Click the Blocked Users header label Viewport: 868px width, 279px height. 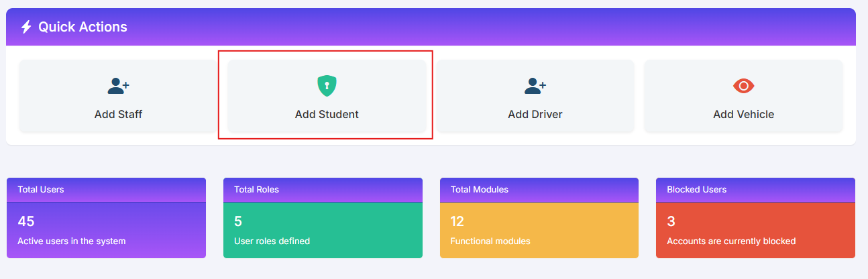point(697,190)
